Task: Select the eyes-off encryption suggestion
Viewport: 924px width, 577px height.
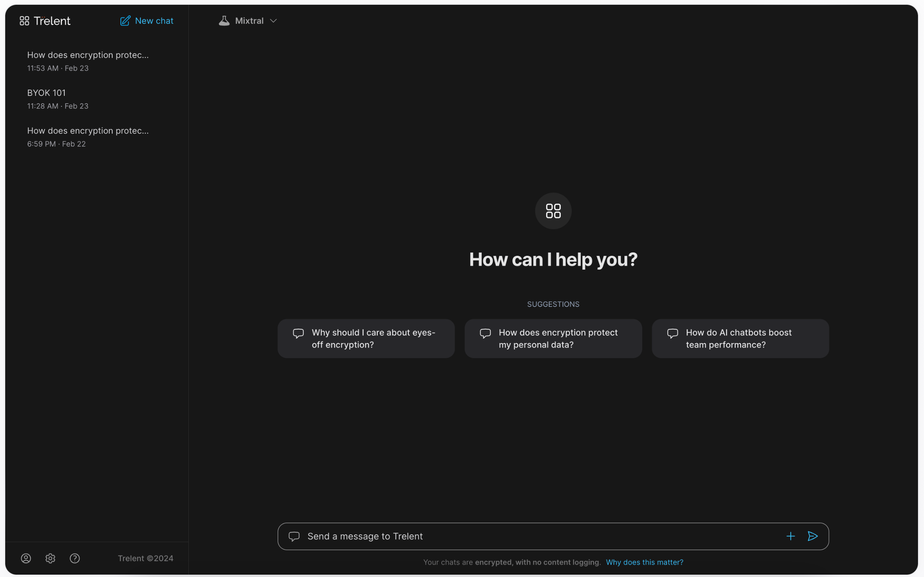Action: point(366,338)
